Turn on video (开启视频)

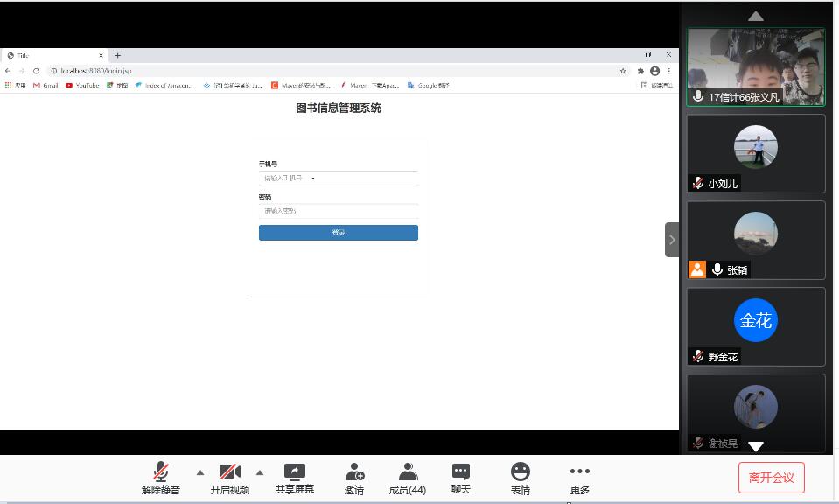[x=230, y=479]
